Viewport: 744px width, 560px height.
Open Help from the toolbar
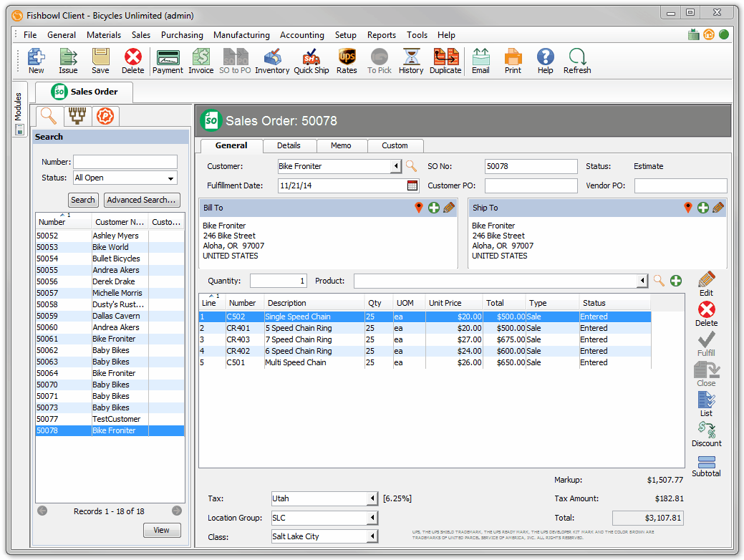tap(545, 61)
